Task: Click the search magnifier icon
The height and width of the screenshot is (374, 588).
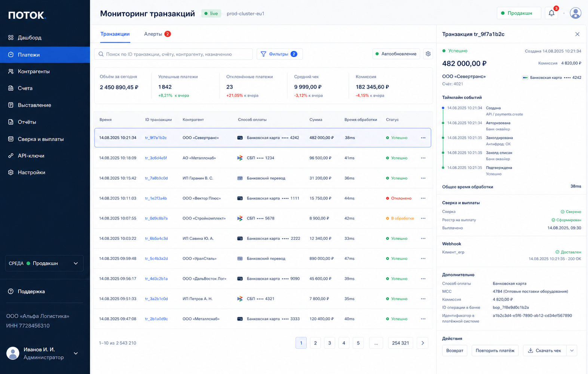Action: (x=101, y=54)
